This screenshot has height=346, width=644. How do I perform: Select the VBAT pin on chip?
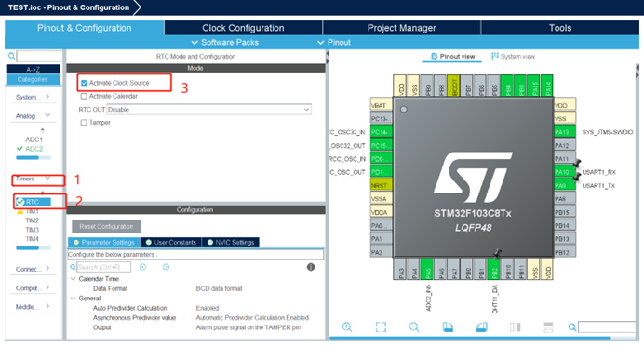point(382,105)
